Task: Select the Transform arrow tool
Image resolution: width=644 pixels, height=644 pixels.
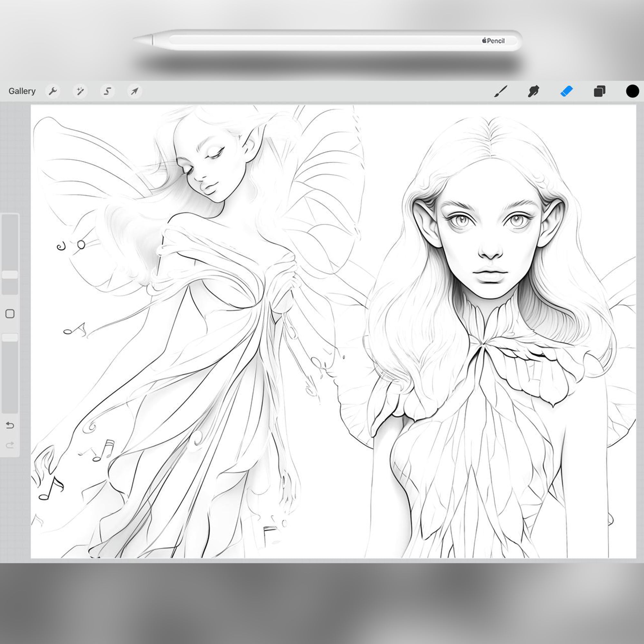Action: 134,91
